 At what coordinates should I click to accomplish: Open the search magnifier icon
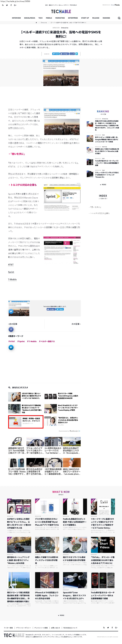(x=119, y=18)
